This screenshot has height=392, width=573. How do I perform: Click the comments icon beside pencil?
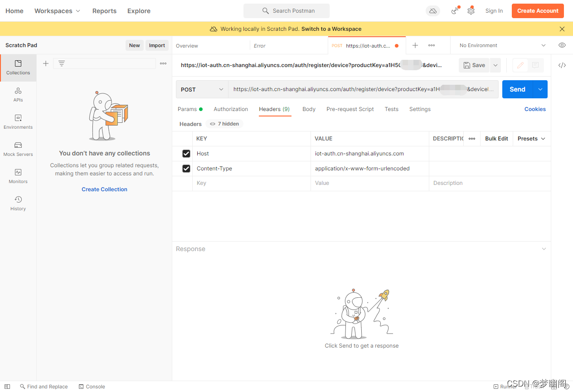tap(535, 65)
